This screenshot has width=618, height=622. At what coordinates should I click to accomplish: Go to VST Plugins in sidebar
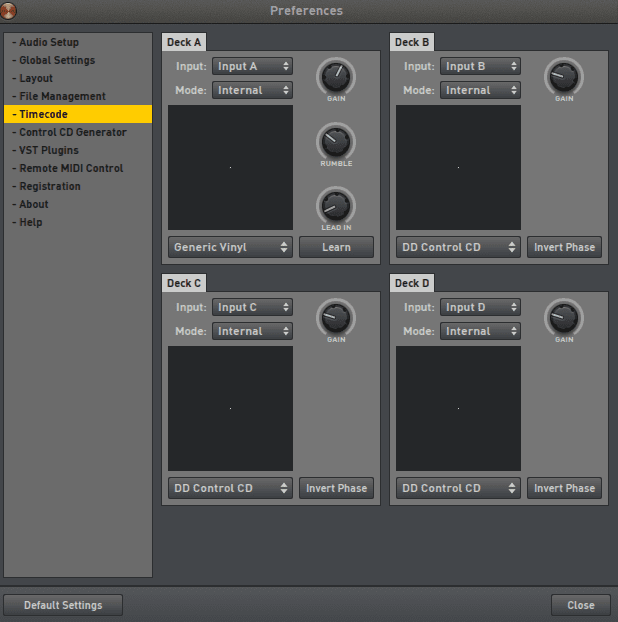point(48,150)
